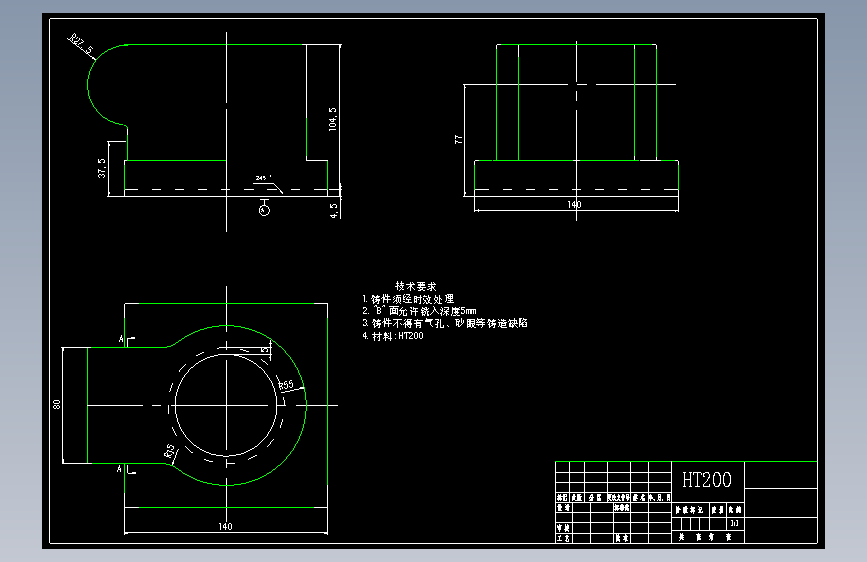This screenshot has height=562, width=867.
Task: Pick the 4.5 dimension text
Action: coord(333,211)
